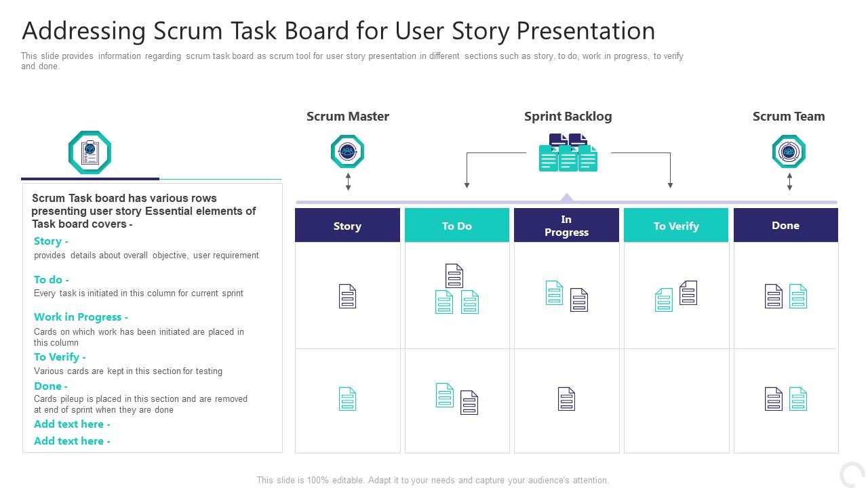This screenshot has width=868, height=488.
Task: Select the teal card in Done top row
Action: tap(798, 296)
